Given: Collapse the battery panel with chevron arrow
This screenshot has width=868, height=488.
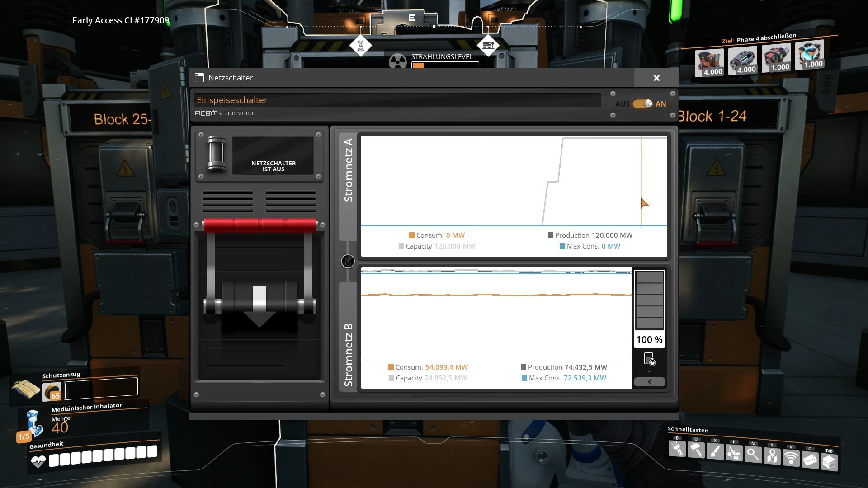Looking at the screenshot, I should coord(650,382).
